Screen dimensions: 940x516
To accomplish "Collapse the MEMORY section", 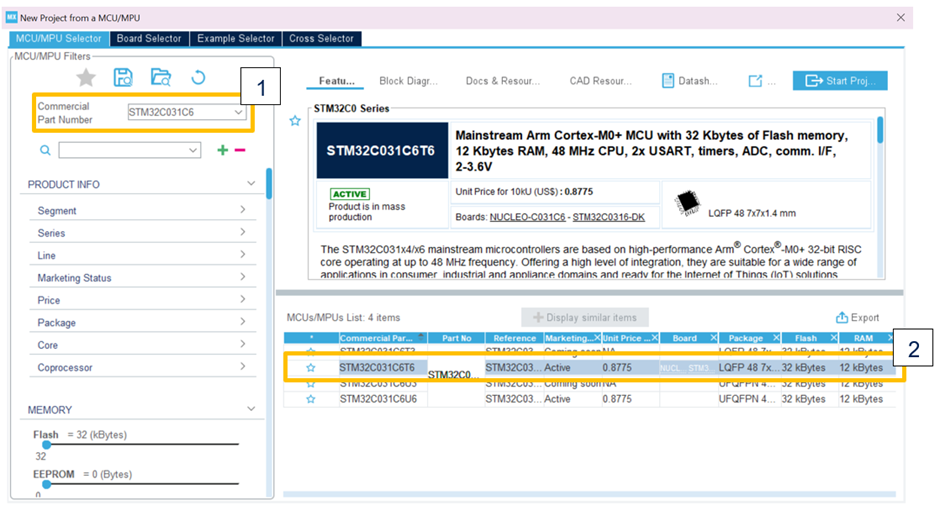I will click(x=251, y=409).
